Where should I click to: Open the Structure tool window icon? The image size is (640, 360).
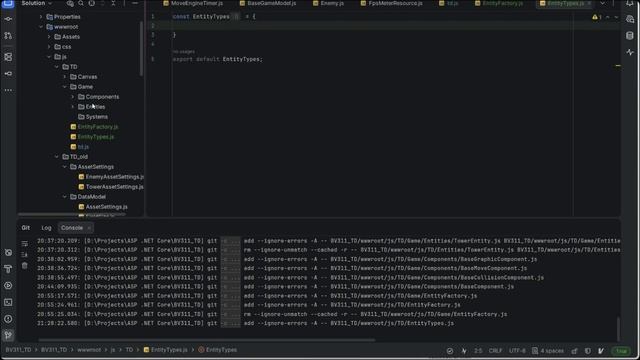point(8,57)
